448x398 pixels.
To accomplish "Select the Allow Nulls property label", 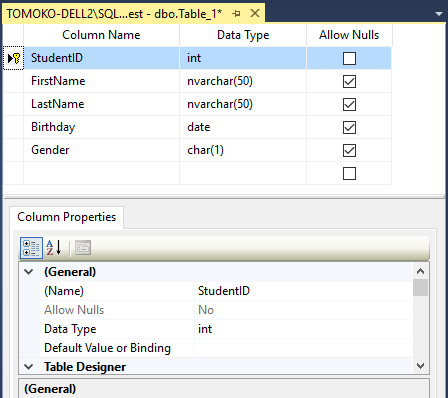I will click(74, 310).
